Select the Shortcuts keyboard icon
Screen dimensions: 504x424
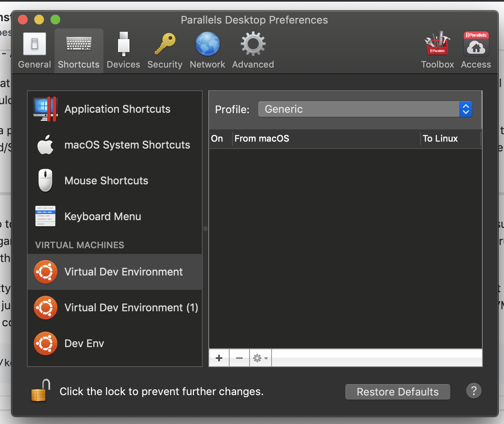coord(79,44)
